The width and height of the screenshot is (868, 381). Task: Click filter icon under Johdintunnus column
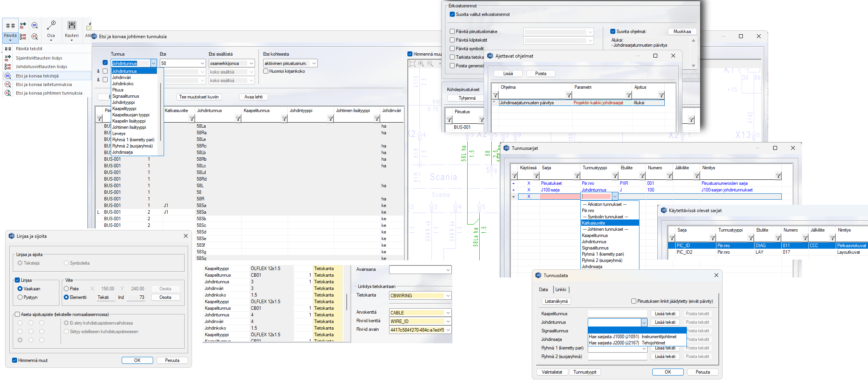tap(238, 119)
